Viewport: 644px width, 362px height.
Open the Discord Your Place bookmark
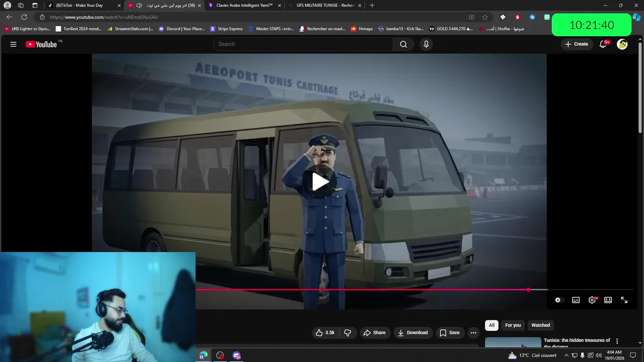[182, 29]
